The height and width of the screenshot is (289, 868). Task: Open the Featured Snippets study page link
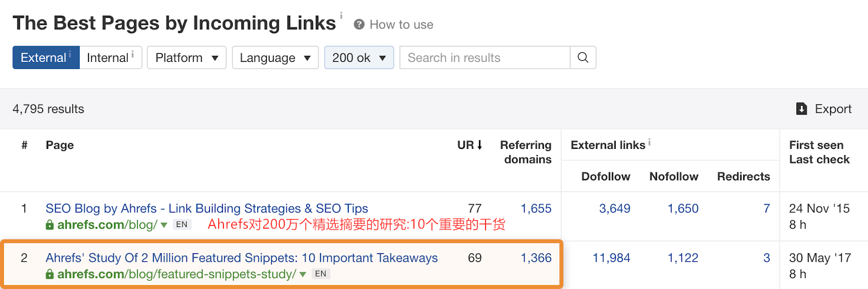tap(241, 258)
